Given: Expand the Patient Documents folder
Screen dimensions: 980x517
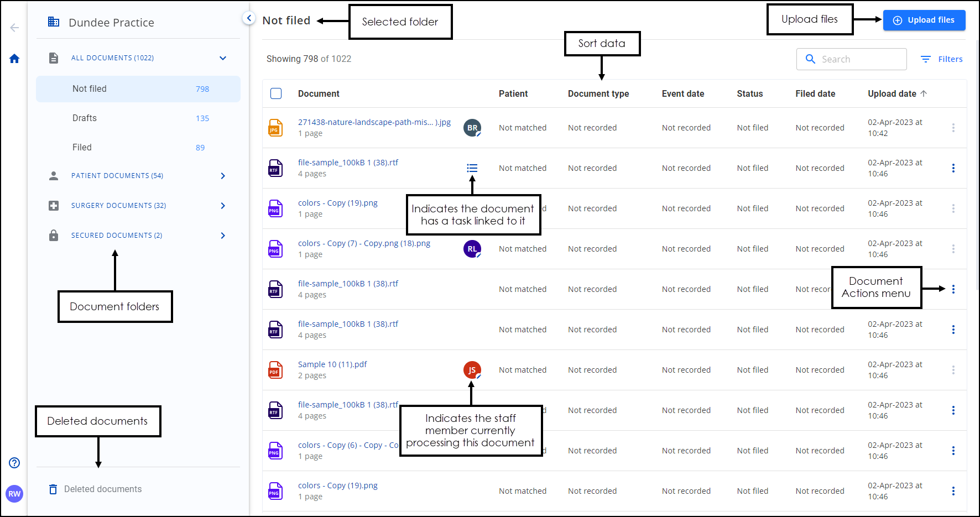Looking at the screenshot, I should pos(223,176).
